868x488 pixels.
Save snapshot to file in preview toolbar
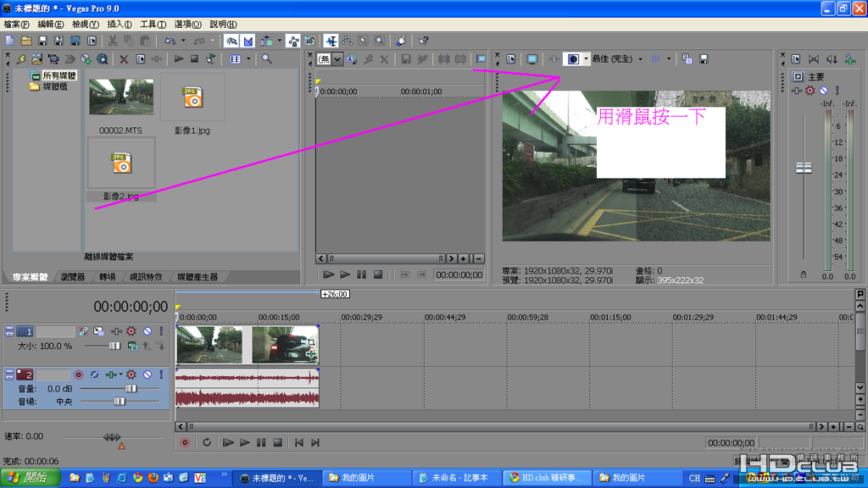tap(704, 59)
